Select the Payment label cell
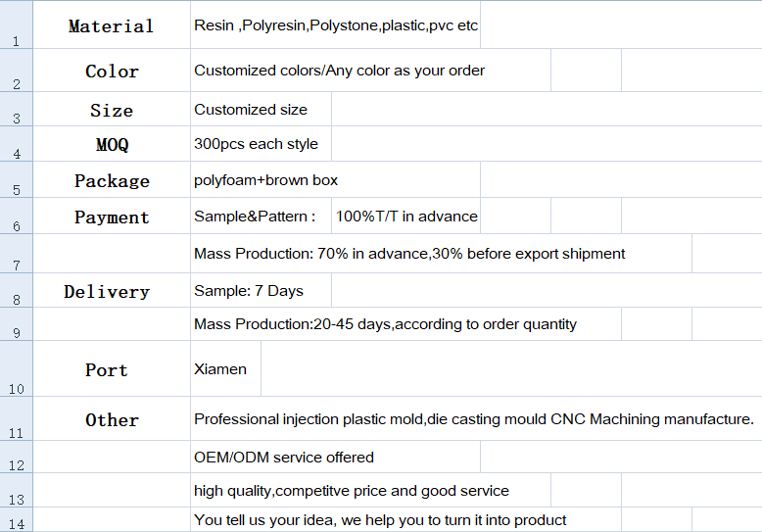Screen dimensions: 762x532 pyautogui.click(x=112, y=216)
